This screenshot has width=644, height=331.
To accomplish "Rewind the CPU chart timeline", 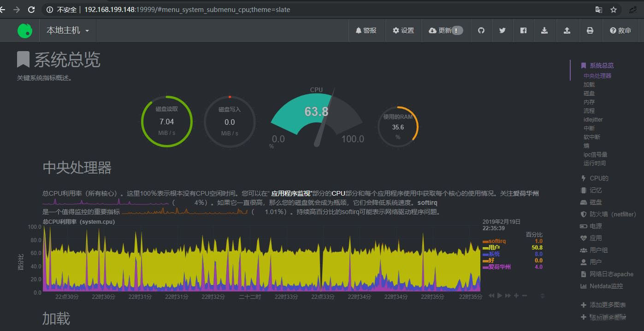I will point(491,296).
